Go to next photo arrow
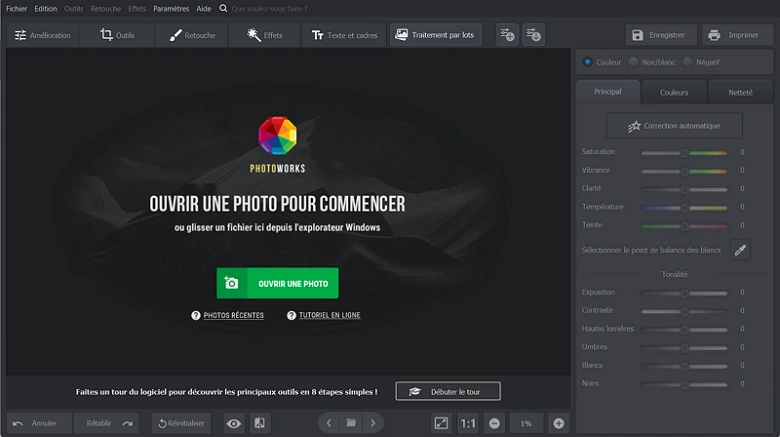This screenshot has width=780, height=437. pos(373,423)
